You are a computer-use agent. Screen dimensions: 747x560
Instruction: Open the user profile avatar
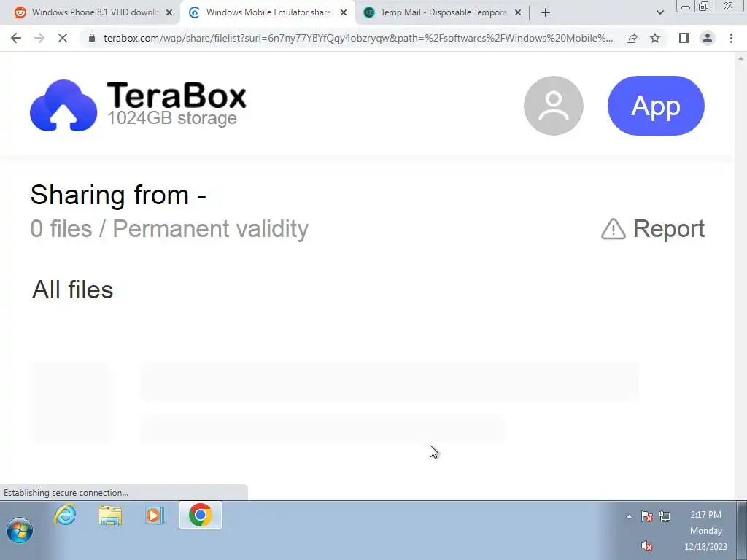click(553, 105)
